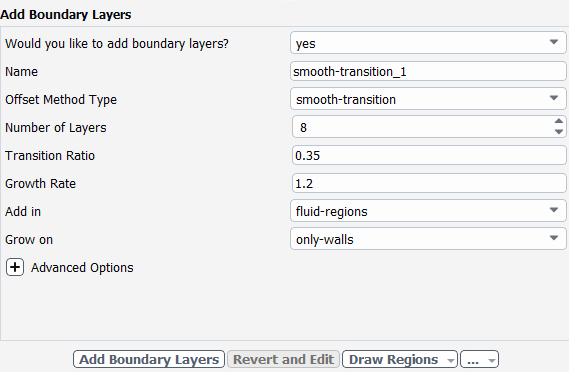The height and width of the screenshot is (372, 569).
Task: Click the Transition Ratio label
Action: (x=50, y=155)
